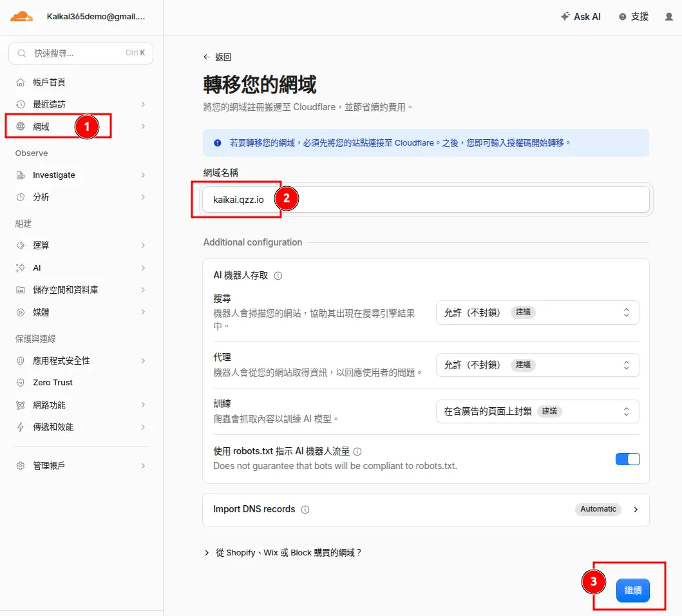The height and width of the screenshot is (616, 682).
Task: Click the sparkle icon beside Ask AI
Action: click(565, 17)
